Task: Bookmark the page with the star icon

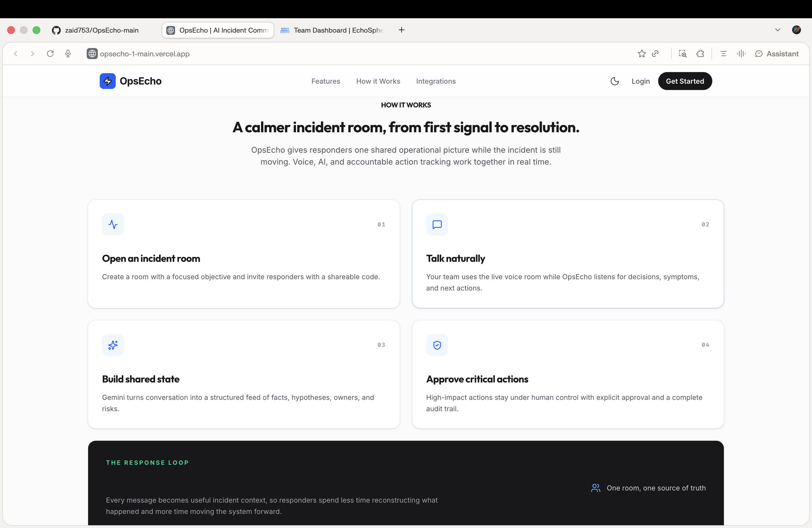Action: pyautogui.click(x=641, y=54)
